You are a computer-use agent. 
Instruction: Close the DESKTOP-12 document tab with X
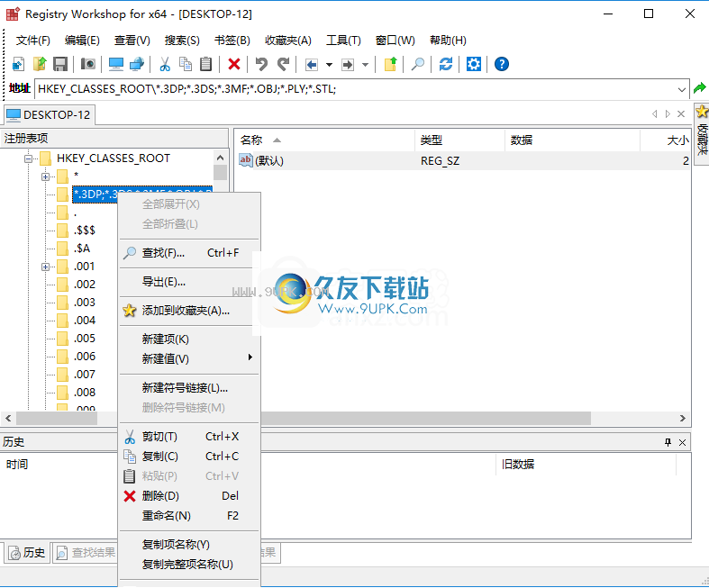(681, 113)
